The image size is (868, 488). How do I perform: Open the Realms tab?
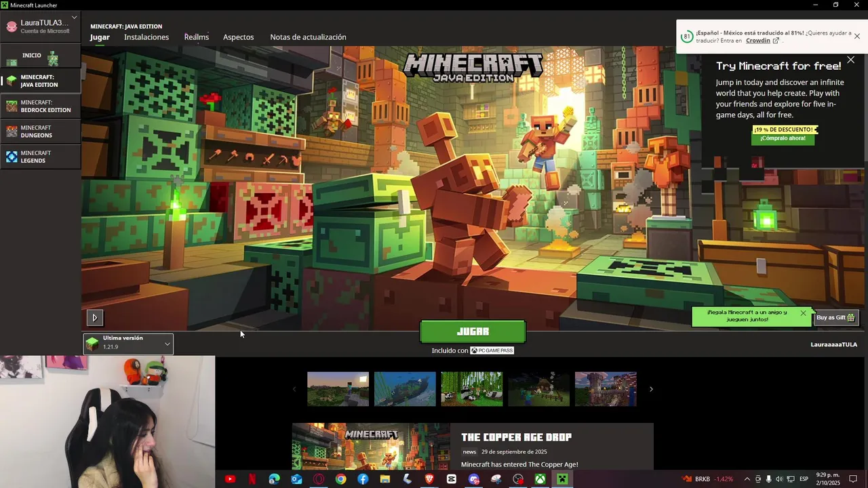(x=197, y=37)
